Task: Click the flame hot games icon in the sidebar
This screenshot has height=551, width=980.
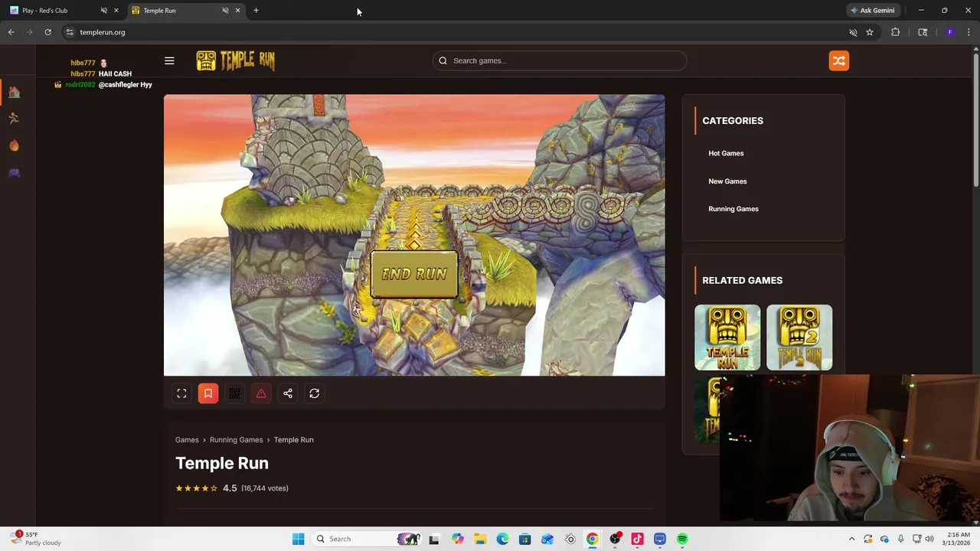Action: pos(14,145)
